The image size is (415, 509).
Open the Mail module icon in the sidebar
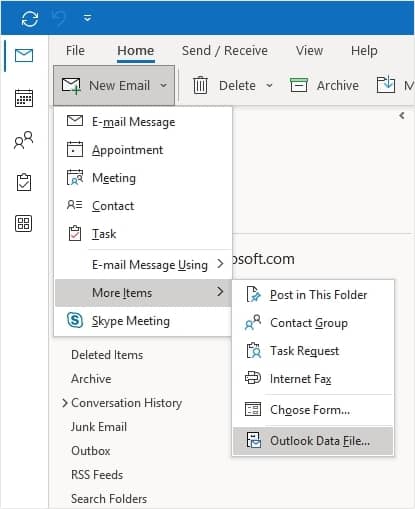click(24, 55)
